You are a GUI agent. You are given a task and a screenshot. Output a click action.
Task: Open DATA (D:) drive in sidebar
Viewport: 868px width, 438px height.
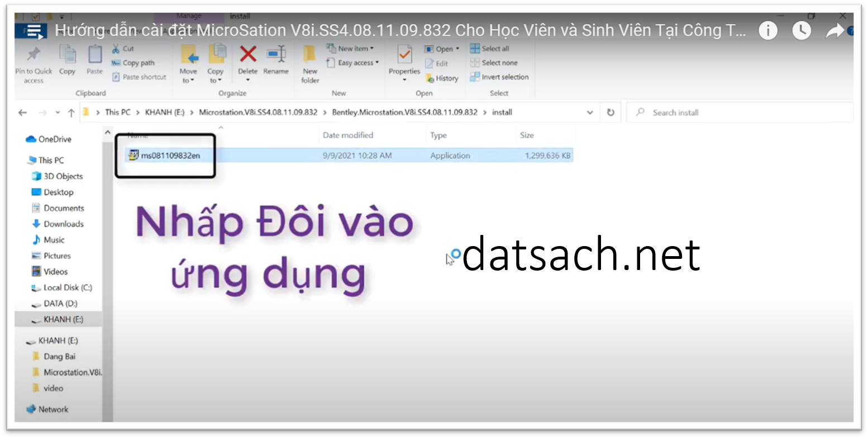[55, 304]
